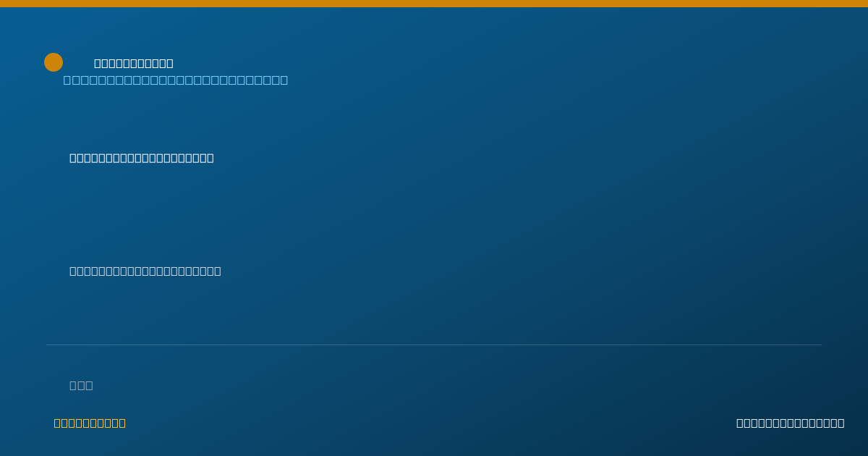Click the short gray three-character label

pos(81,385)
